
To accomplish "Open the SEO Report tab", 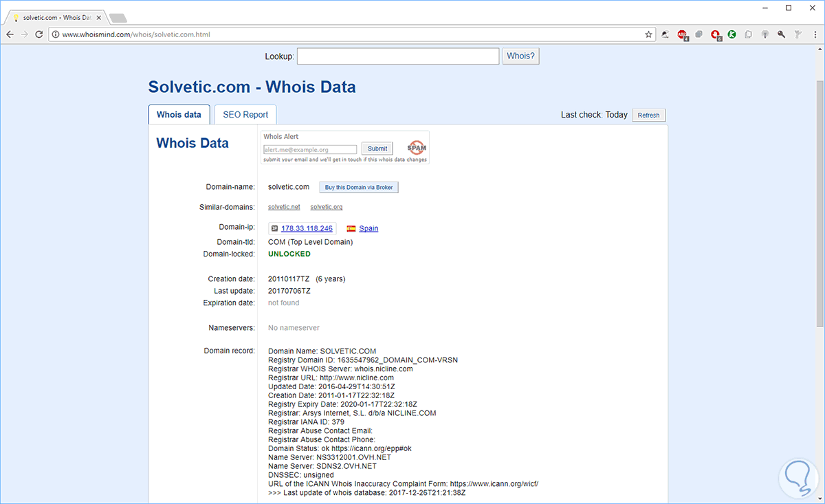I will point(245,115).
